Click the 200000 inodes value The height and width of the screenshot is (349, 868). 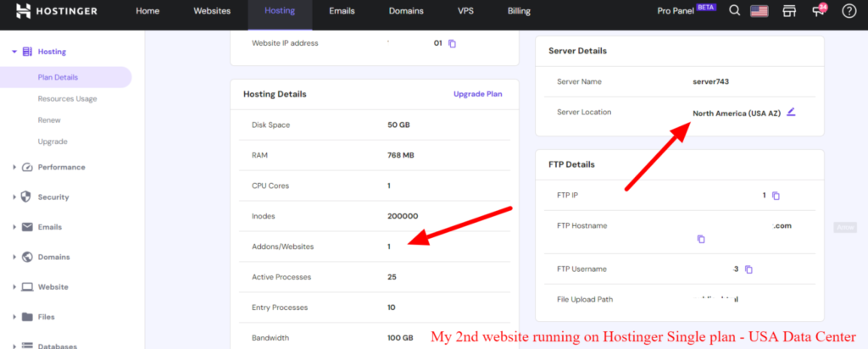(x=403, y=216)
